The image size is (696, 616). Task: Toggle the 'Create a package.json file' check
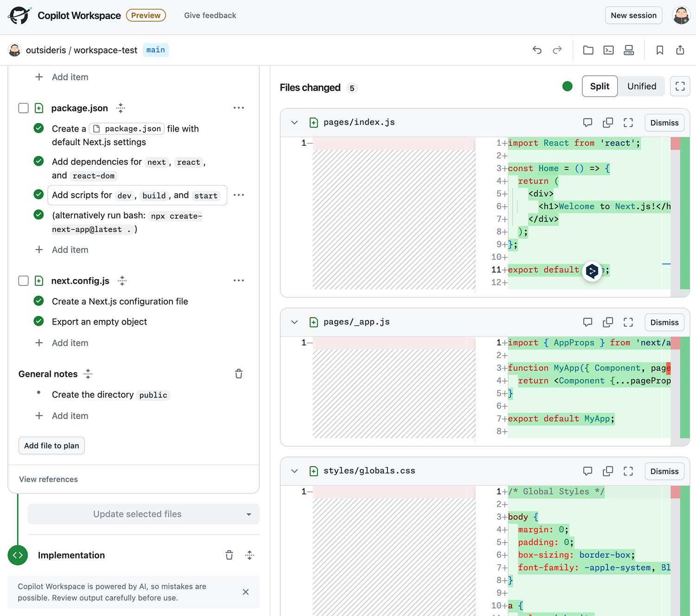39,128
